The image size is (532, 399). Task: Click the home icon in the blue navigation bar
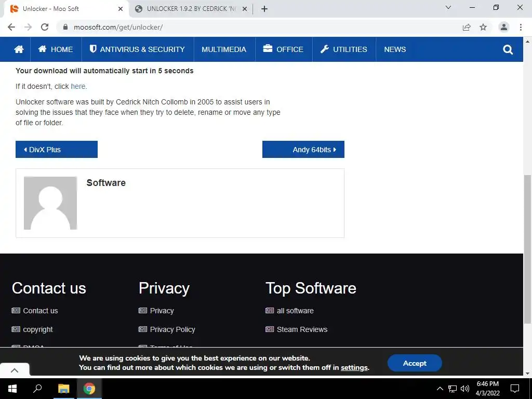(19, 49)
